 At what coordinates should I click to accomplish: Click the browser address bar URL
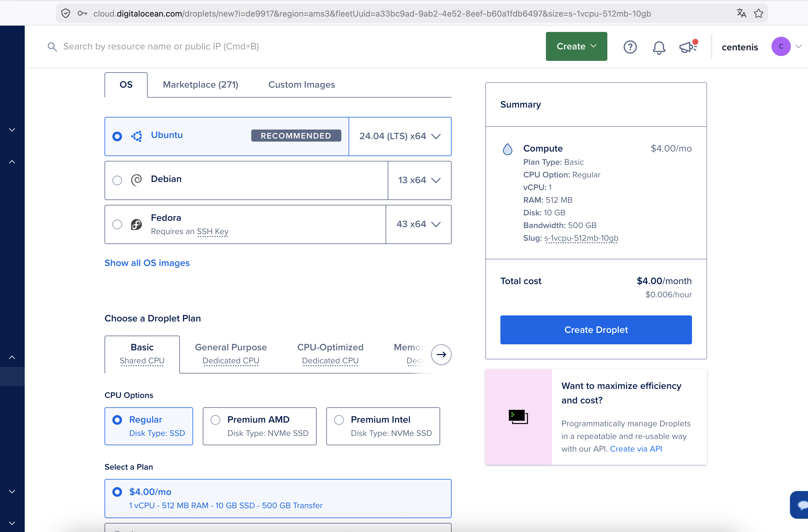[x=372, y=14]
